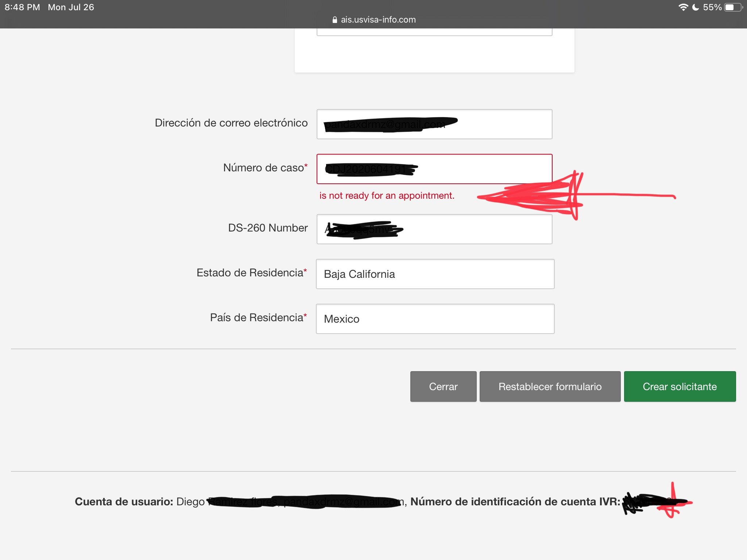Screen dimensions: 747x560
Task: Tap the partially visible field at top
Action: [434, 32]
